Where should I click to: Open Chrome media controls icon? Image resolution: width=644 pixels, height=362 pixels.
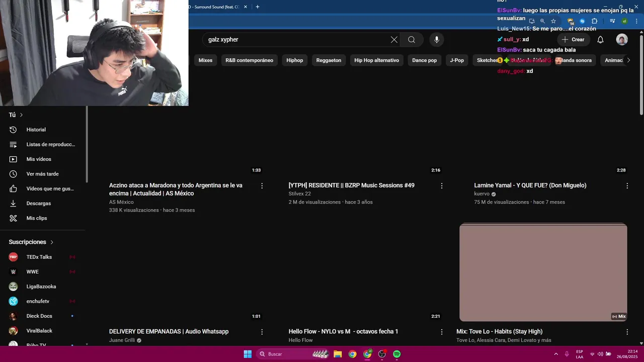[612, 21]
